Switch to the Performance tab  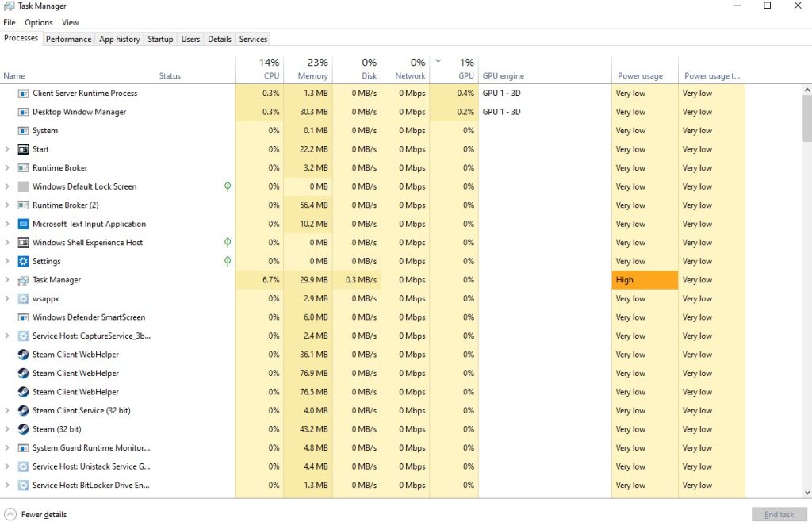tap(68, 40)
